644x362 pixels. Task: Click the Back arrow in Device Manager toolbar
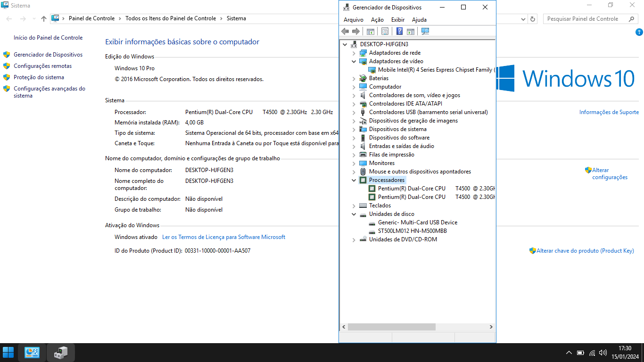coord(345,31)
